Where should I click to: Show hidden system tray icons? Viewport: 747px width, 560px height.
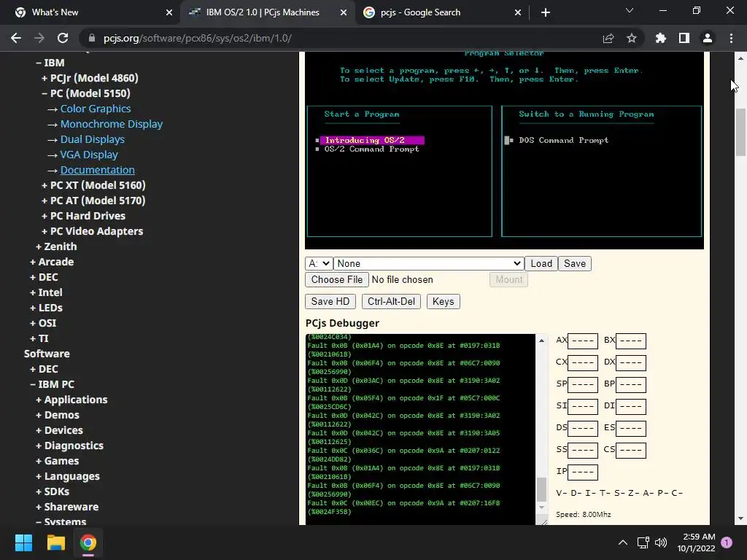click(623, 542)
